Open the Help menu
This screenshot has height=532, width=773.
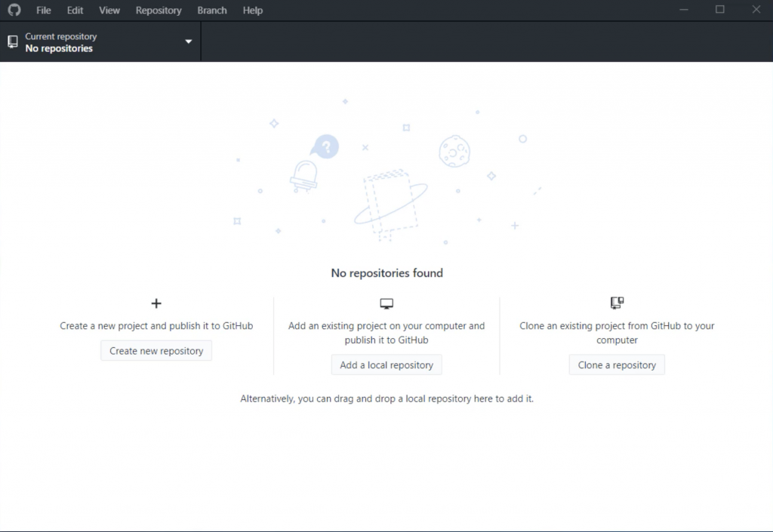tap(252, 11)
